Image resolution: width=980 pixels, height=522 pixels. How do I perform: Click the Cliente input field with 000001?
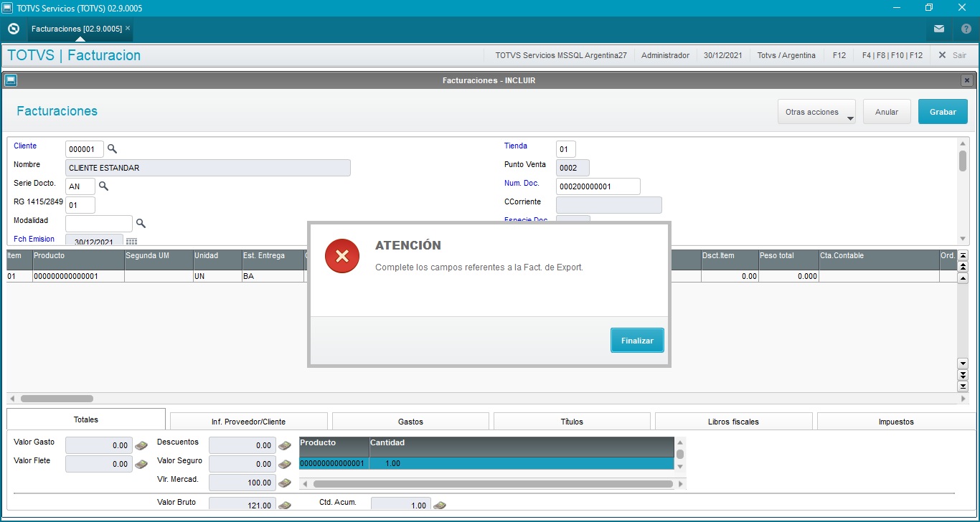(85, 149)
